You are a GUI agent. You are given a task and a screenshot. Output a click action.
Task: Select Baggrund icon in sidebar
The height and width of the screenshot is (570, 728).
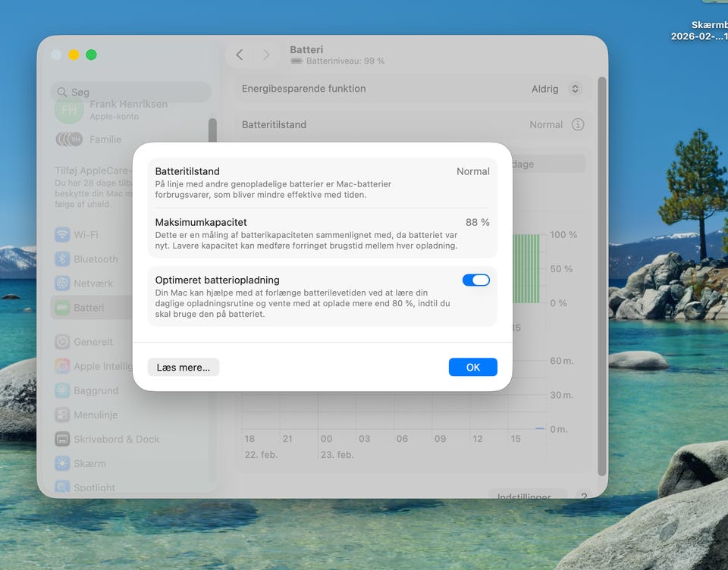62,390
